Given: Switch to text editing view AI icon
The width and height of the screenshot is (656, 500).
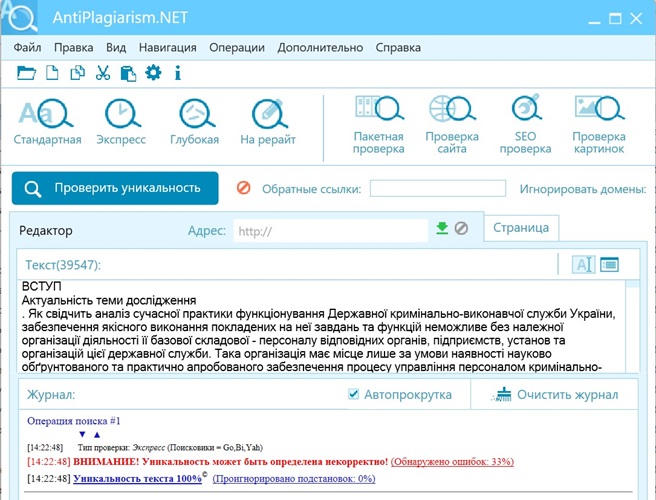Looking at the screenshot, I should [x=584, y=264].
